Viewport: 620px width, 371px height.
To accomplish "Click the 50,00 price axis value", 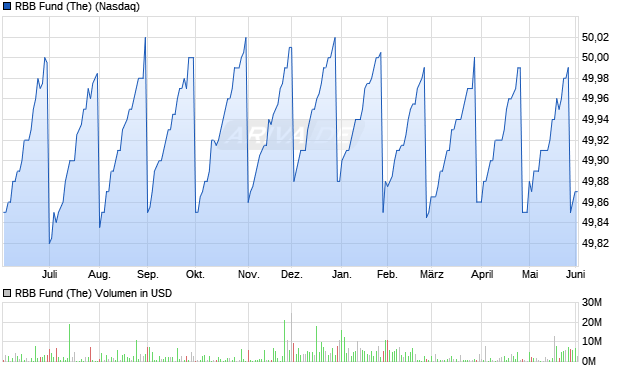I will pos(595,58).
